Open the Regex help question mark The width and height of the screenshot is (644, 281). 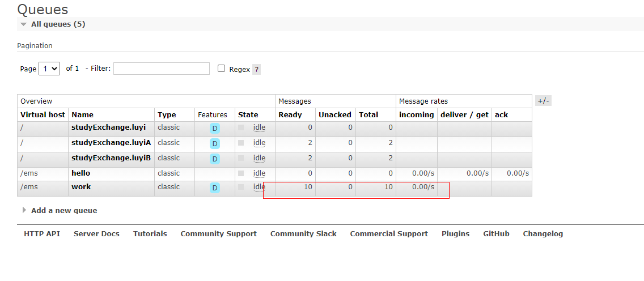[256, 69]
